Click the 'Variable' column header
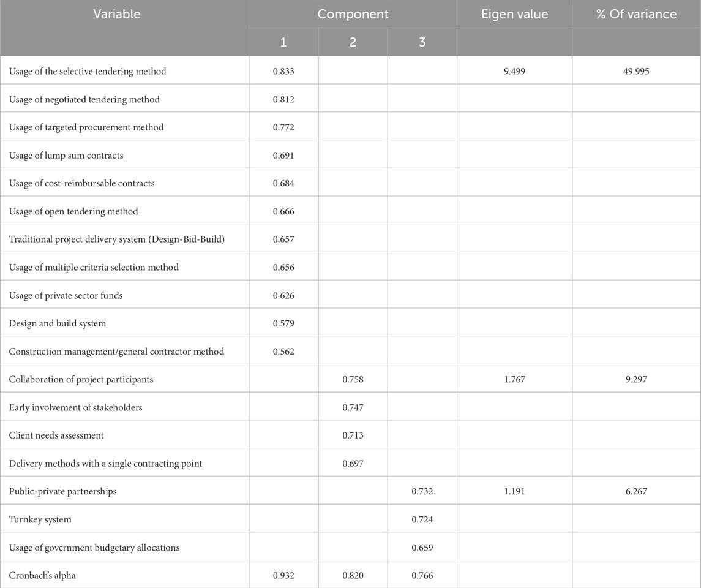701x588 pixels. [x=117, y=14]
